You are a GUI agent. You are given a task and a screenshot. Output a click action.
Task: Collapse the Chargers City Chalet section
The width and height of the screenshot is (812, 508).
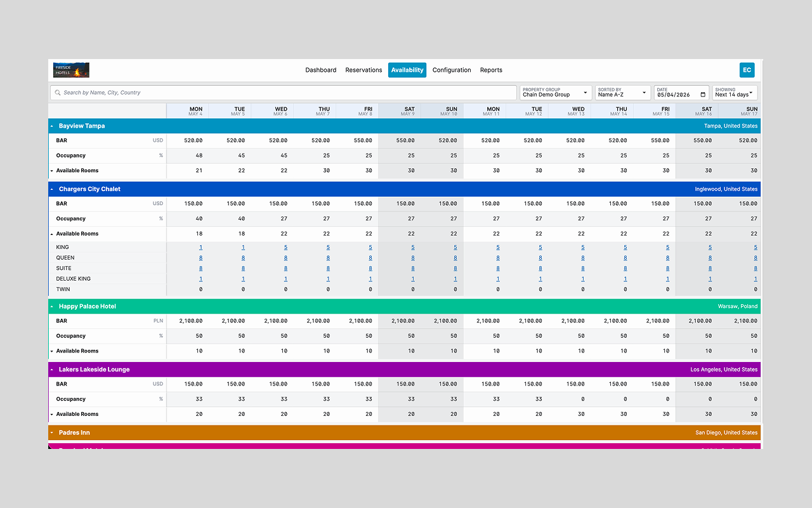[52, 189]
